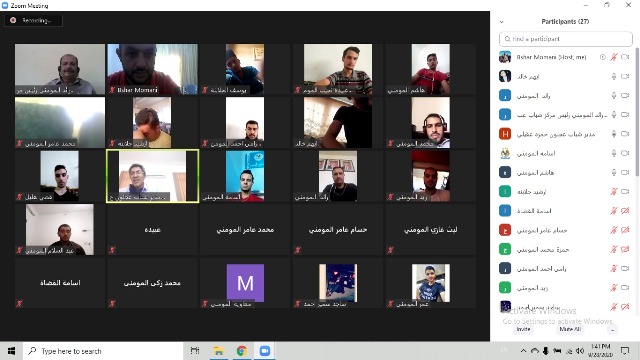640x360 pixels.
Task: Select حسام عامر المومني video tile
Action: tap(338, 229)
